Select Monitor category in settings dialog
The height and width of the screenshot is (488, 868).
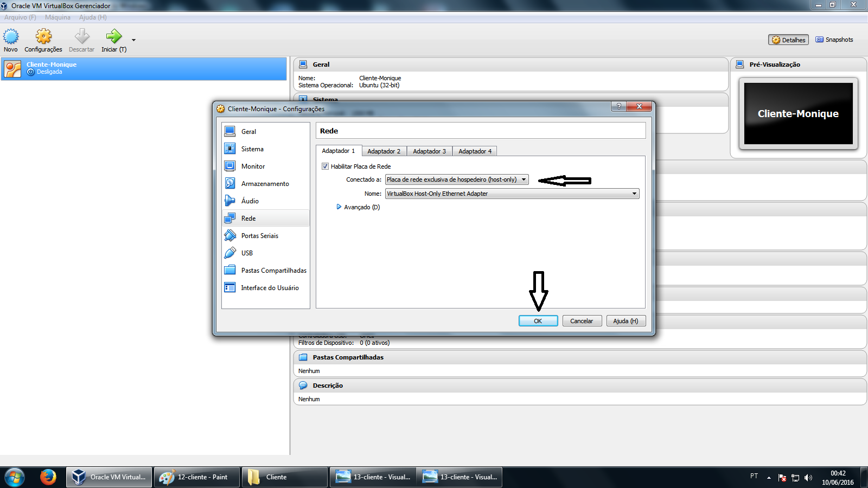pos(266,166)
